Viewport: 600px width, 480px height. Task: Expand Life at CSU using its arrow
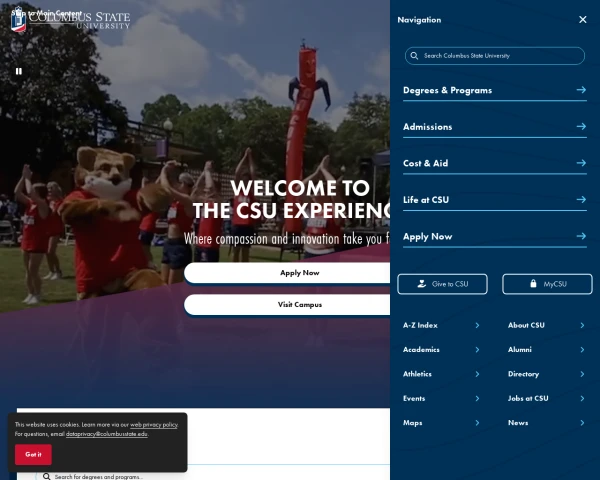[x=581, y=199]
